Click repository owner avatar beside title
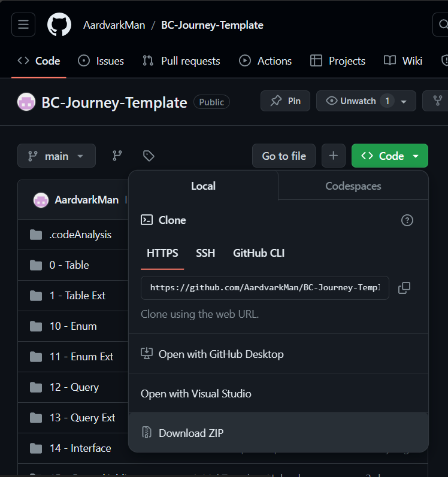The width and height of the screenshot is (448, 477). (26, 102)
